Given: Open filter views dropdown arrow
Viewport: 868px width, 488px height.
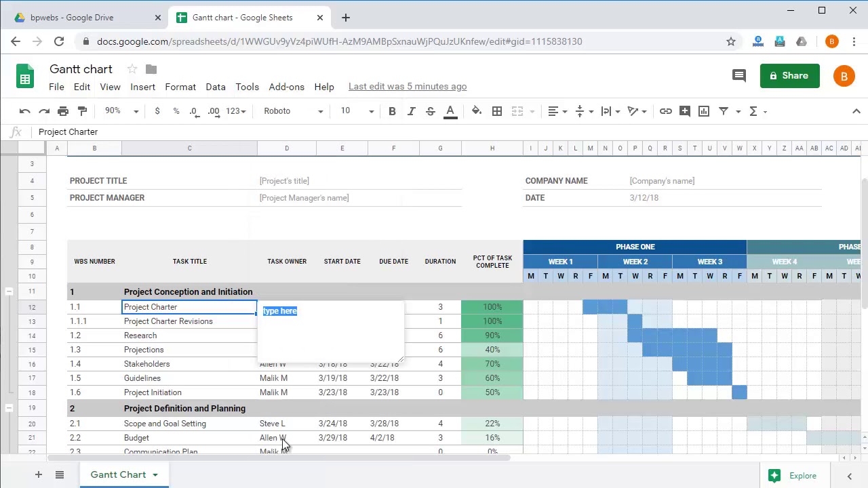Looking at the screenshot, I should point(738,111).
